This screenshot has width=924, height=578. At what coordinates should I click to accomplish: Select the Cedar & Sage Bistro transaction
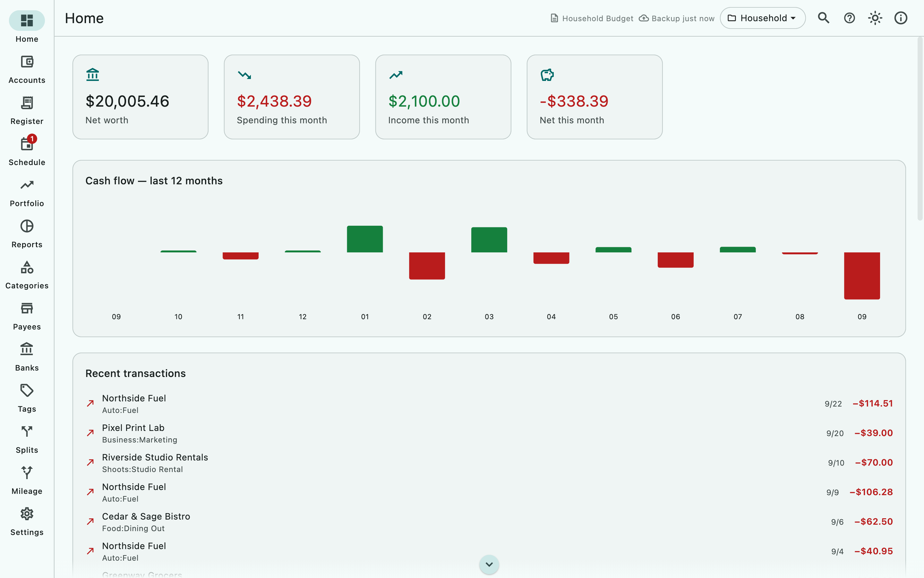tap(489, 522)
